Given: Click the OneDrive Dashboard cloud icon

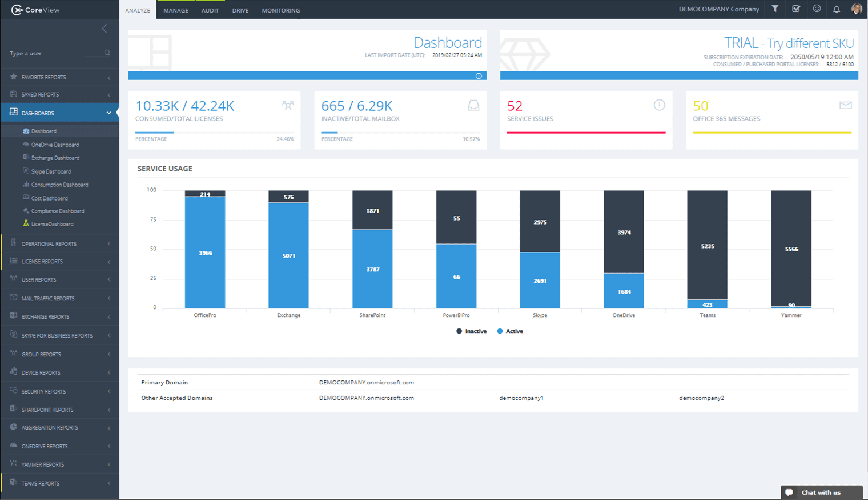Looking at the screenshot, I should (x=26, y=144).
